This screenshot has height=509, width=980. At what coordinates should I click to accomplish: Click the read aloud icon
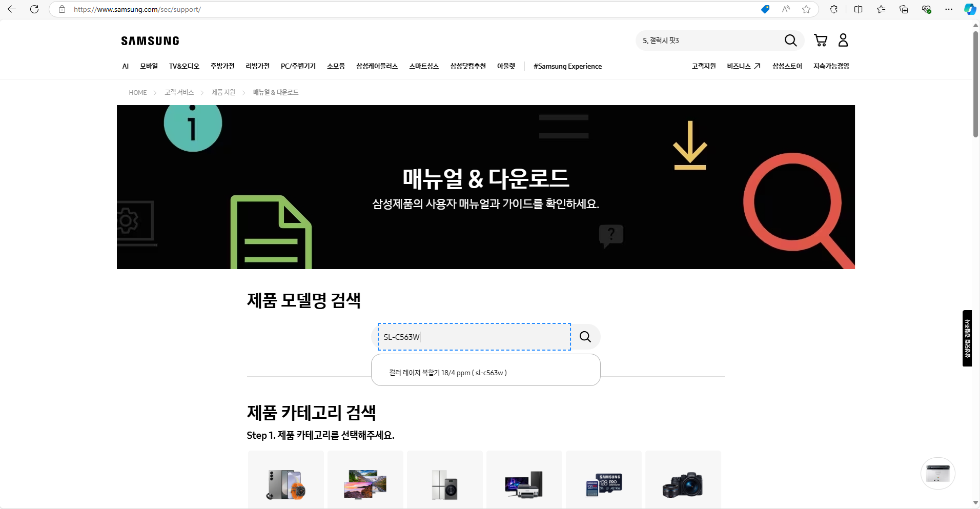(786, 9)
